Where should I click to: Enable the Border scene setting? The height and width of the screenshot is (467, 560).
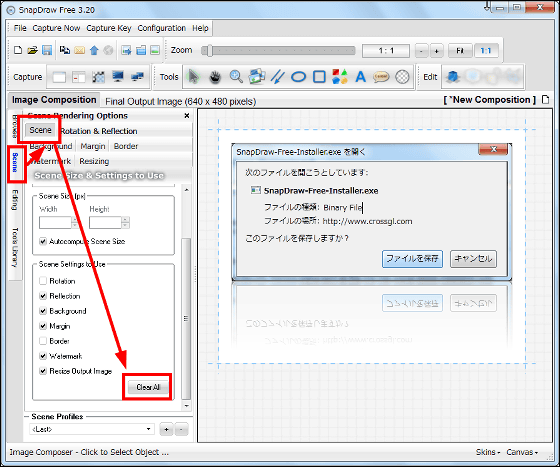[x=43, y=341]
